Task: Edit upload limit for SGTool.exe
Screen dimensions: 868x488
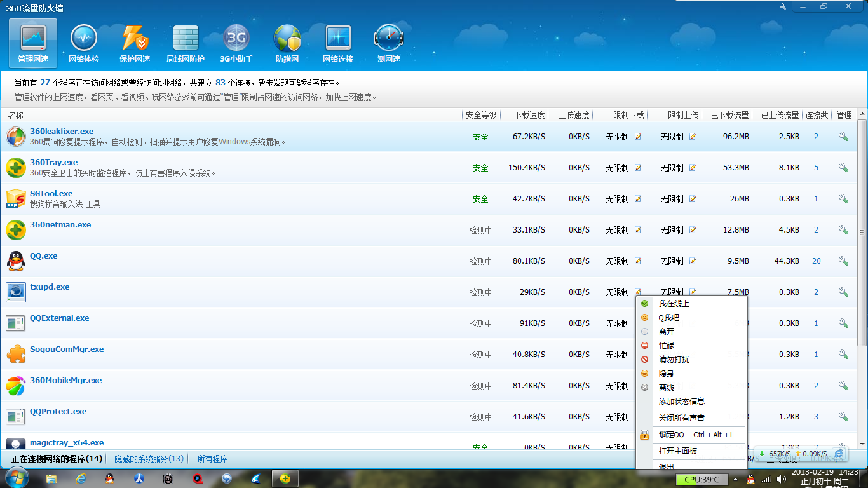Action: [693, 199]
